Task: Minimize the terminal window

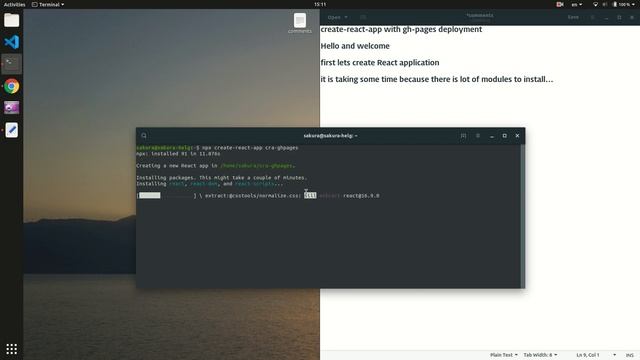Action: [492, 136]
